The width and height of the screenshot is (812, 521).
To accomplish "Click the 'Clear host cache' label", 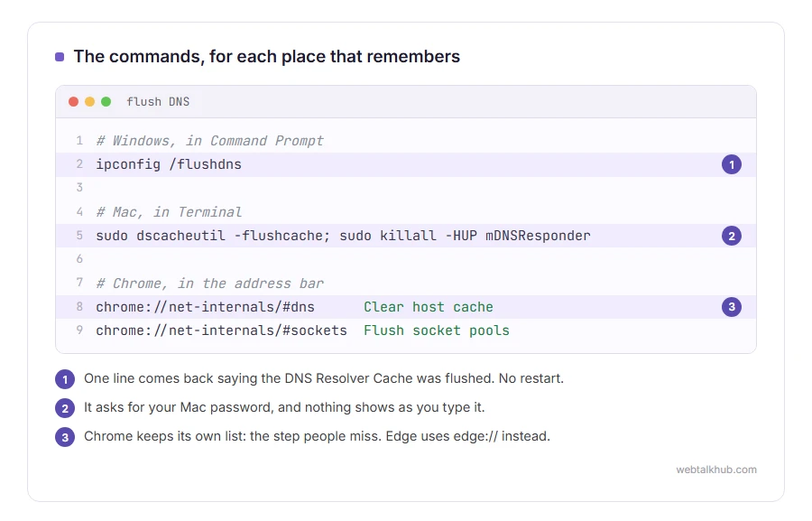I will tap(429, 307).
